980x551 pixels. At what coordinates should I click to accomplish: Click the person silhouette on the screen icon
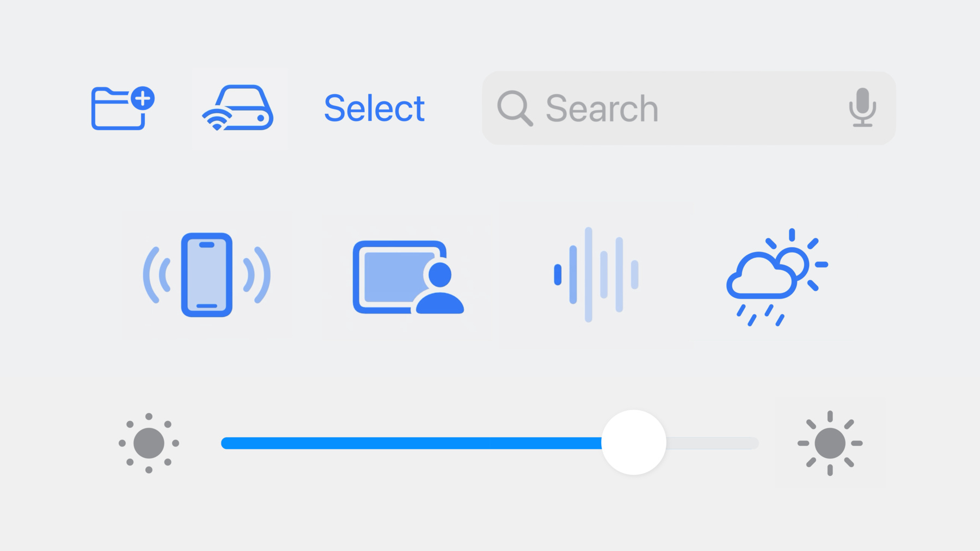(440, 287)
